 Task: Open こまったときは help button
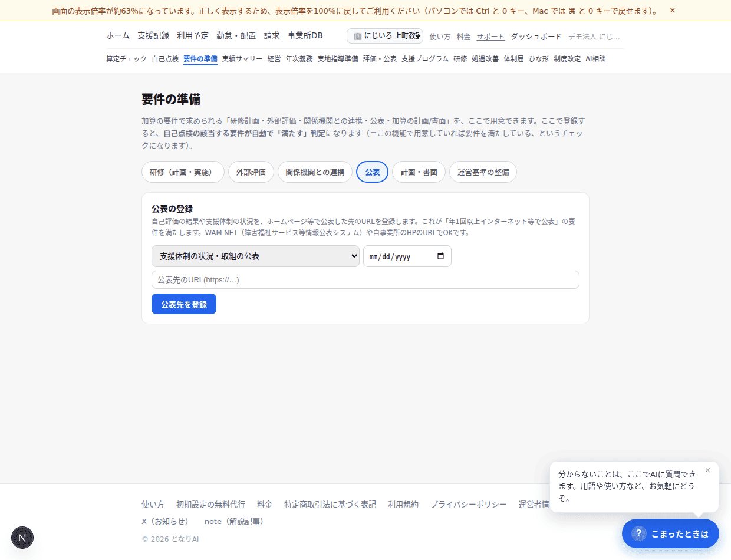tap(670, 533)
